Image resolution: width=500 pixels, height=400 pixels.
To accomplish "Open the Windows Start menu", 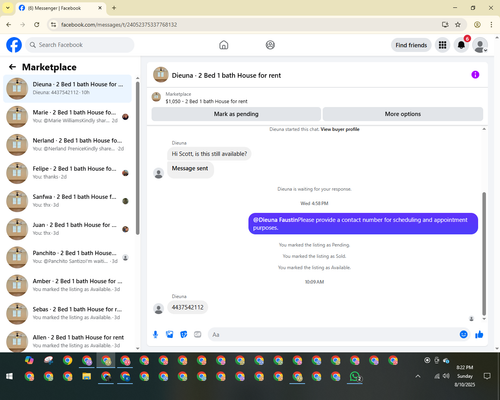I will pyautogui.click(x=9, y=376).
